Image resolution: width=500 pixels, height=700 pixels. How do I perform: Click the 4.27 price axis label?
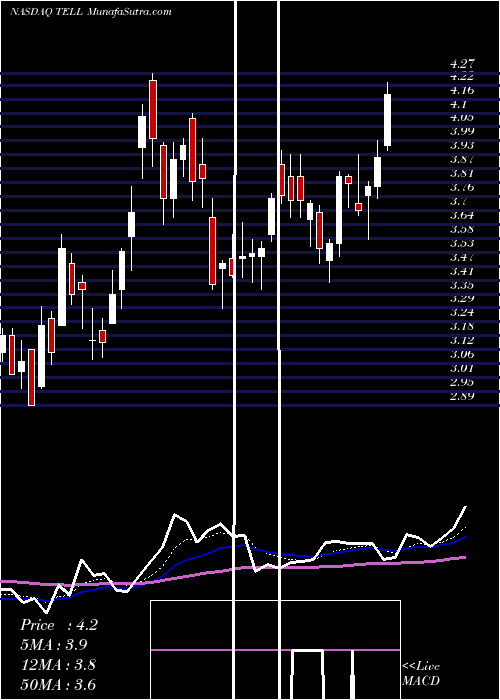point(462,64)
